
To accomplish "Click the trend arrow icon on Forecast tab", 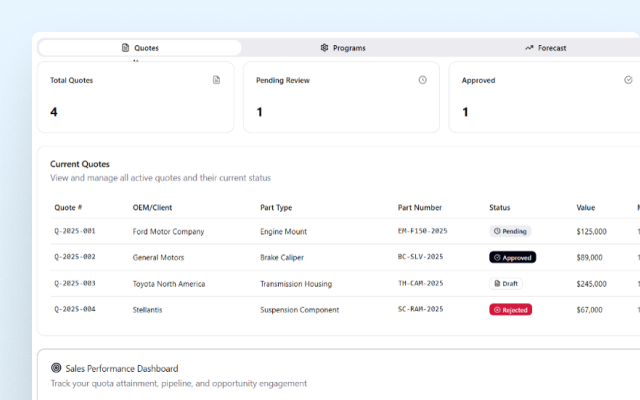I will click(529, 48).
